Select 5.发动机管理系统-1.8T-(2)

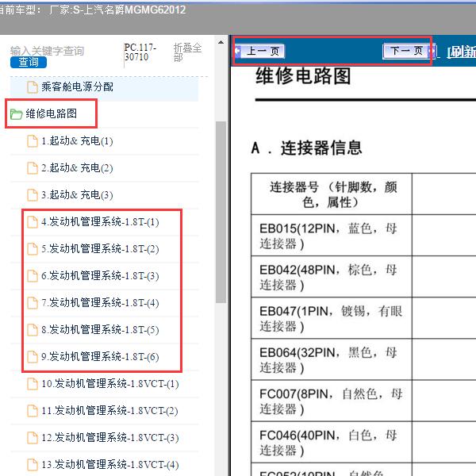100,249
